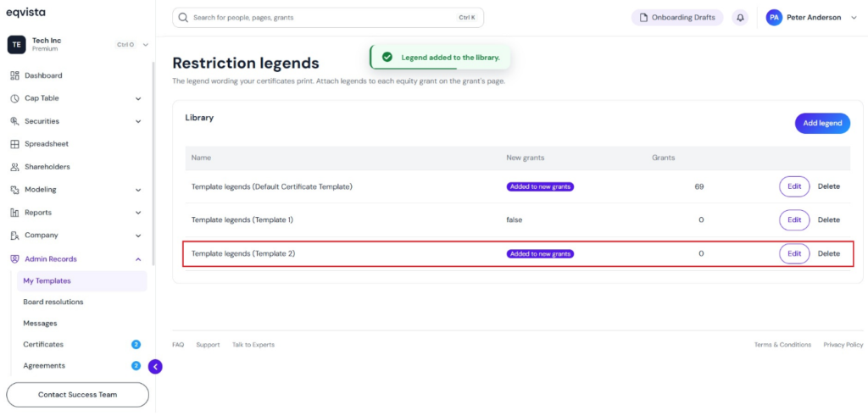Click the Admin Records shield icon

point(15,259)
